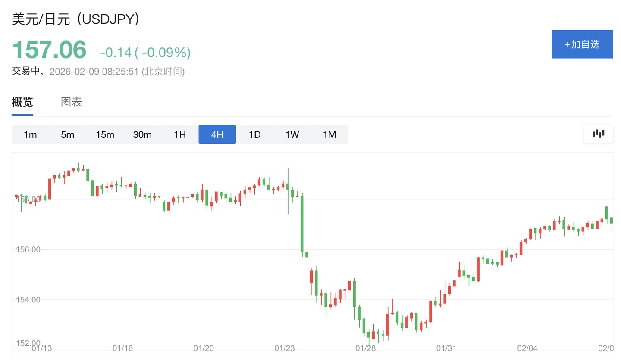Click the active 4H interval button
Image resolution: width=621 pixels, height=364 pixels.
pyautogui.click(x=217, y=134)
